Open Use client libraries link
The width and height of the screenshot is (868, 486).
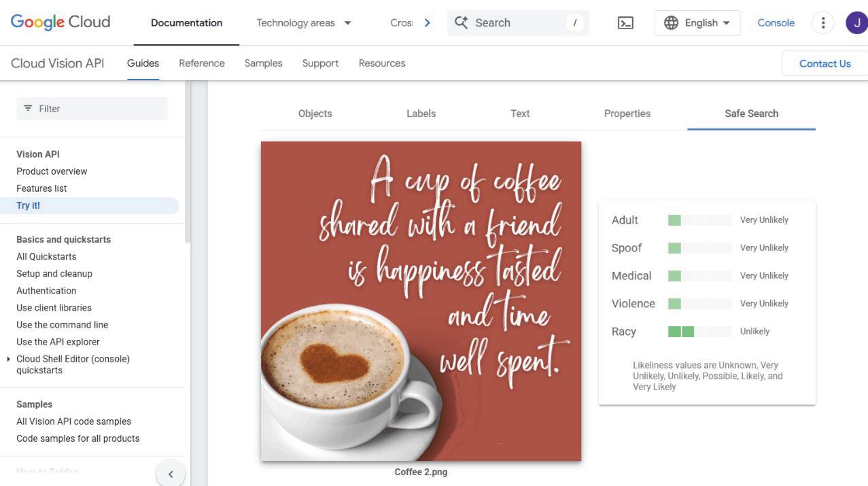click(54, 307)
